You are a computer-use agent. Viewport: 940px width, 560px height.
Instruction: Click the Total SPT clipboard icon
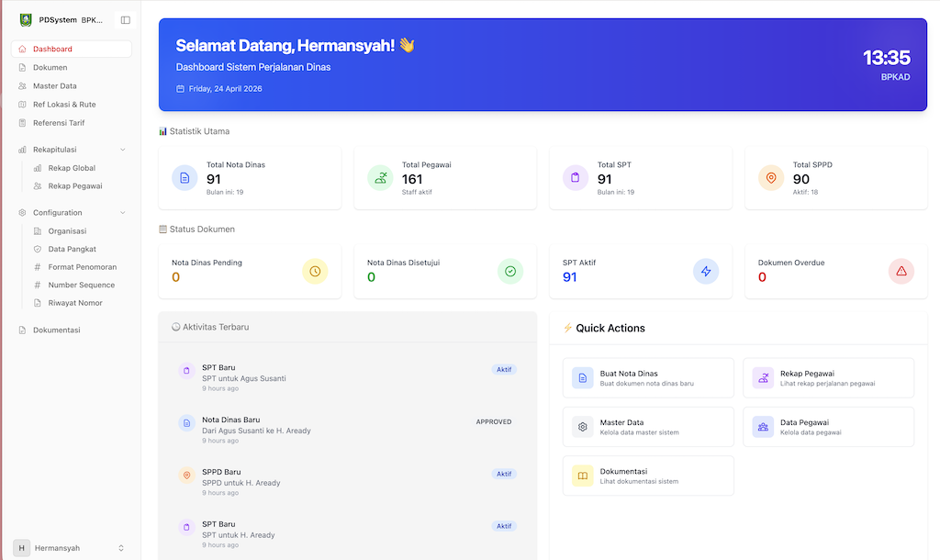point(576,178)
